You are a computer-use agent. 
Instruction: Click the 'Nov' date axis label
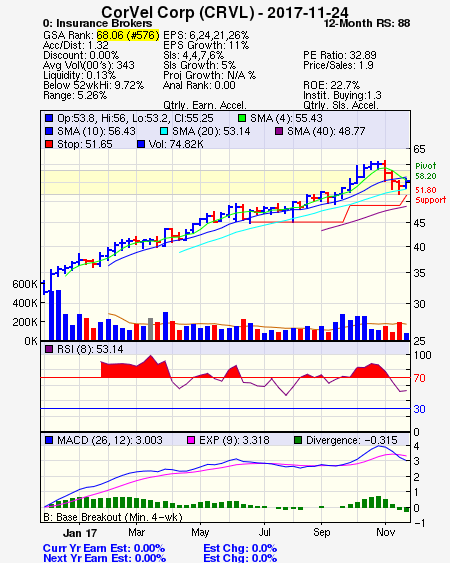pos(385,532)
